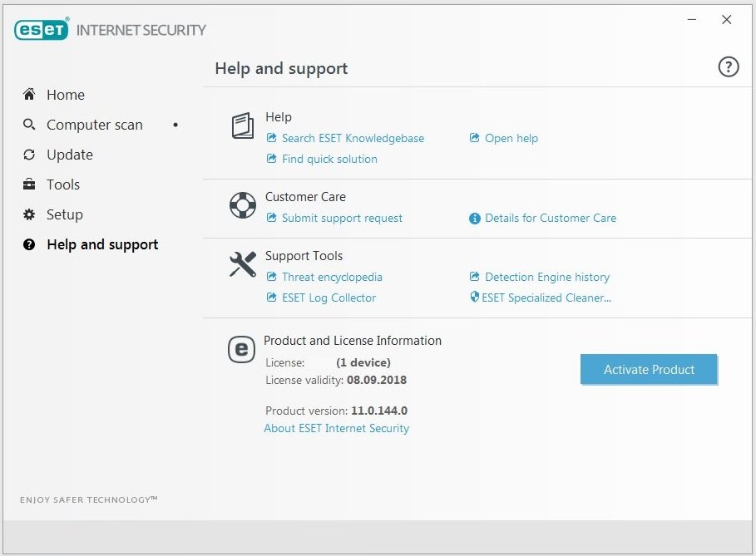The width and height of the screenshot is (756, 556).
Task: Select the Find quick solution link
Action: (329, 159)
